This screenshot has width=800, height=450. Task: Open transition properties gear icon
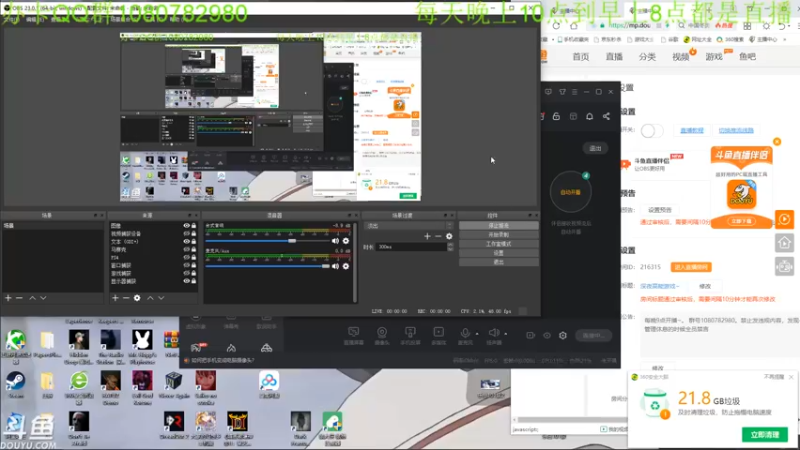[x=449, y=236]
